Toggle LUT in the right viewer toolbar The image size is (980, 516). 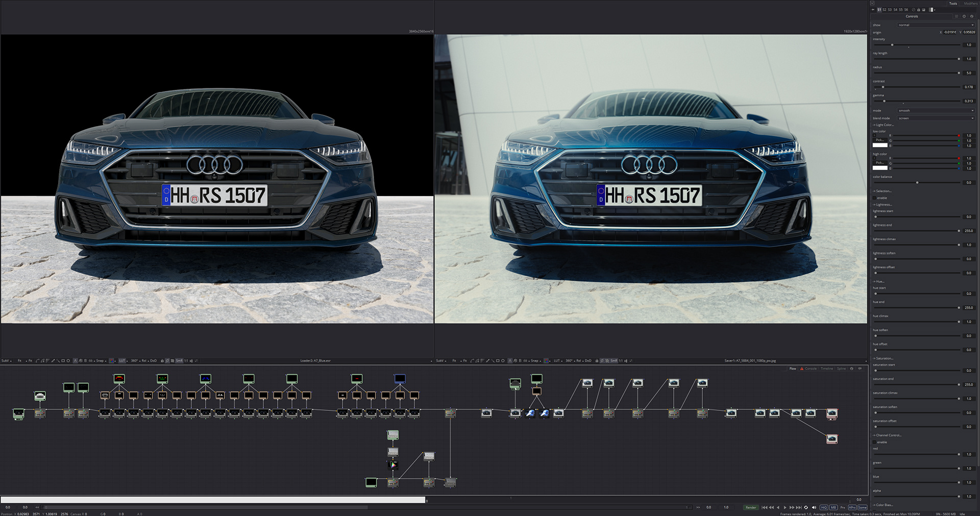[x=557, y=361]
